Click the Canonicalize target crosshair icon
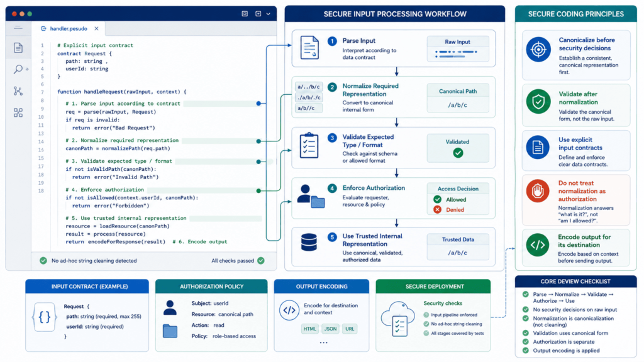This screenshot has width=644, height=362. 538,50
